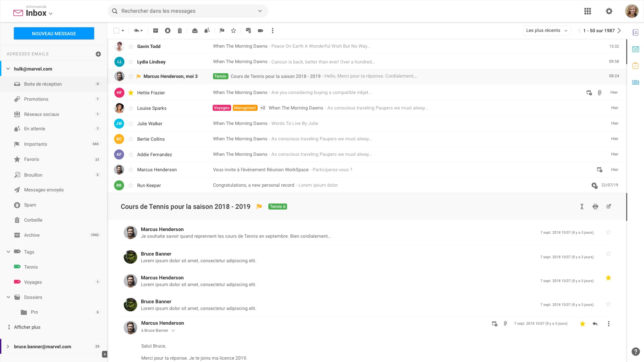The height and width of the screenshot is (362, 644).
Task: Click the NOUVEAU MESSAGE button
Action: point(54,33)
